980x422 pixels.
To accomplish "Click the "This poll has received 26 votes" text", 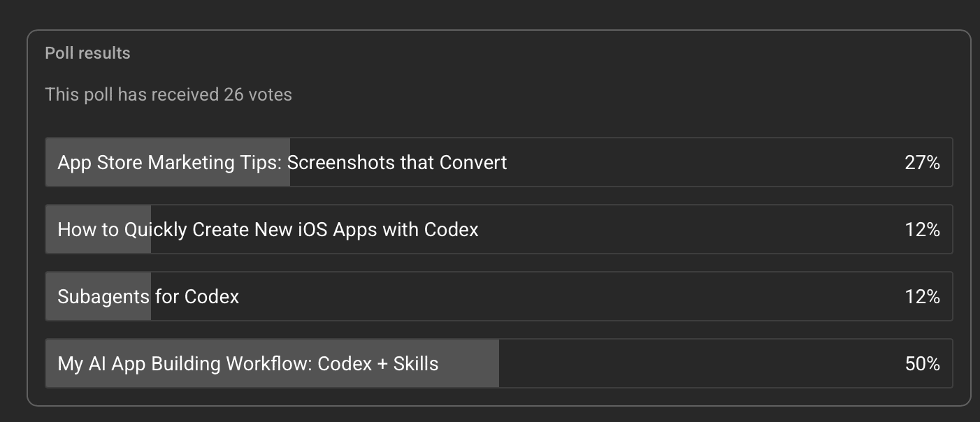I will (168, 94).
